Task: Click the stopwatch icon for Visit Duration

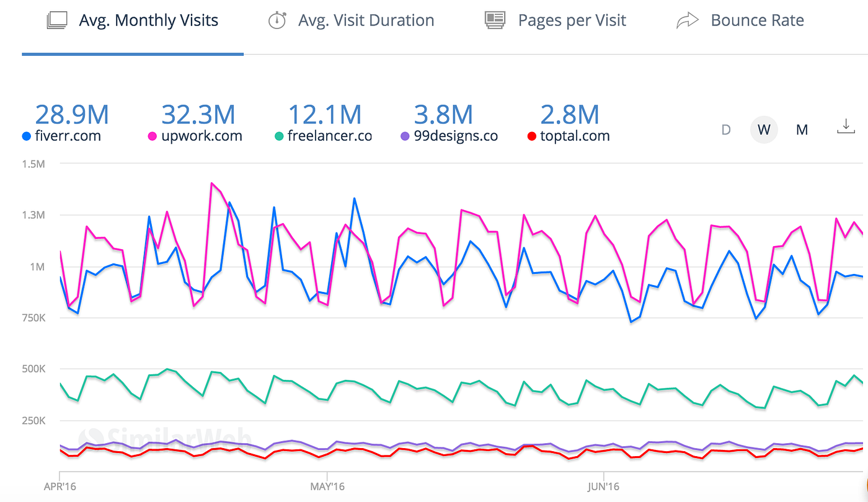Action: (277, 20)
